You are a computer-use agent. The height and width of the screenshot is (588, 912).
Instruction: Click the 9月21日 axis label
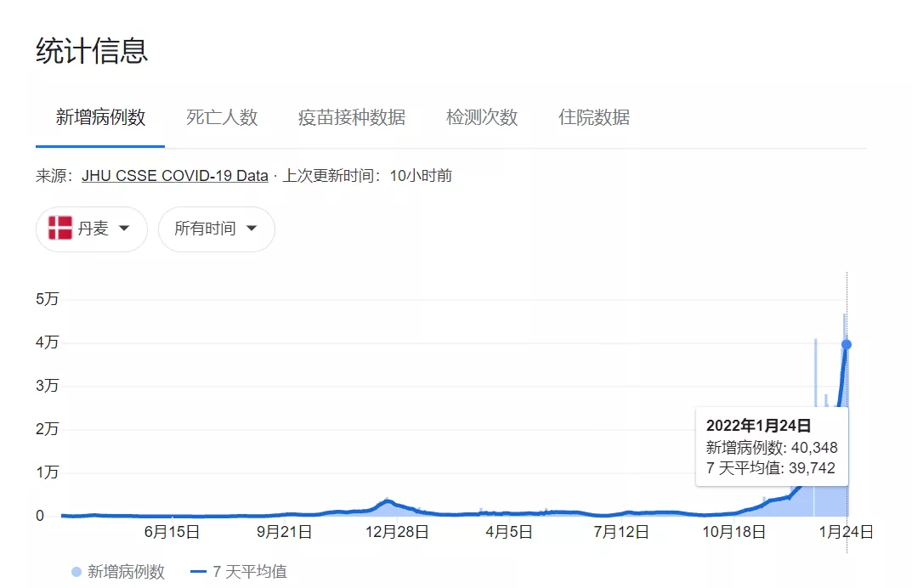click(x=285, y=532)
